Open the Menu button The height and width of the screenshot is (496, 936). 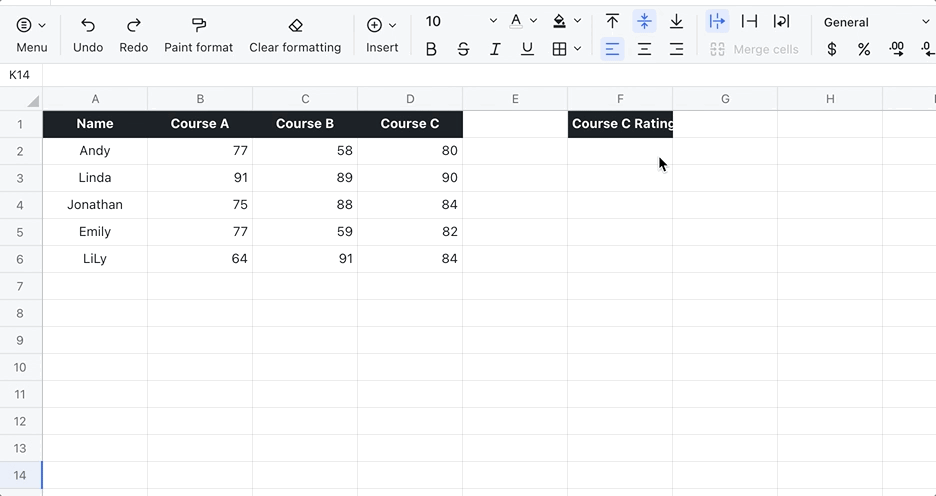(x=31, y=34)
